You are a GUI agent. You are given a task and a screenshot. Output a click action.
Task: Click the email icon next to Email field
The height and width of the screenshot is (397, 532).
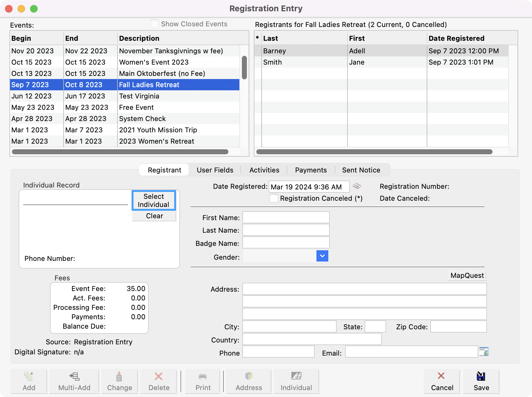(x=484, y=352)
